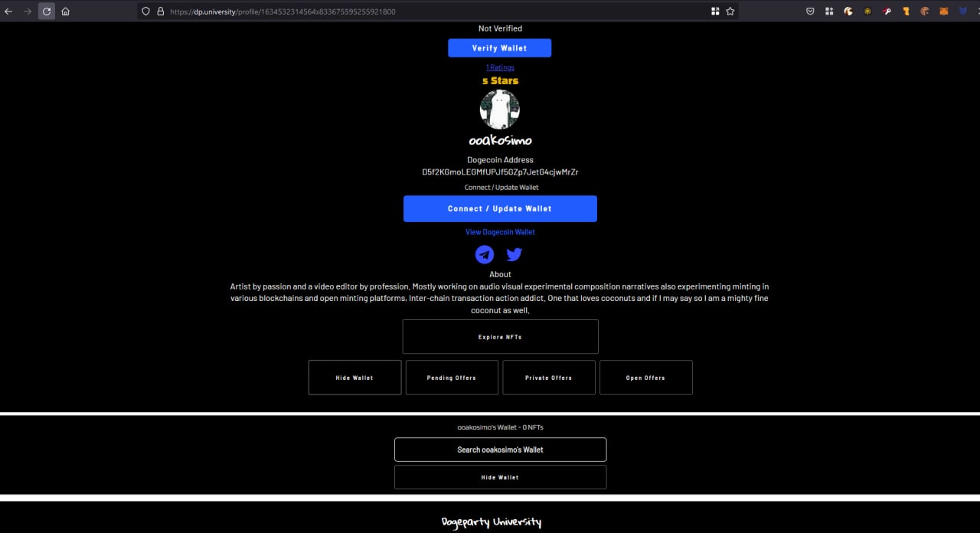980x533 pixels.
Task: Click the Explore NFTs button
Action: pos(500,337)
